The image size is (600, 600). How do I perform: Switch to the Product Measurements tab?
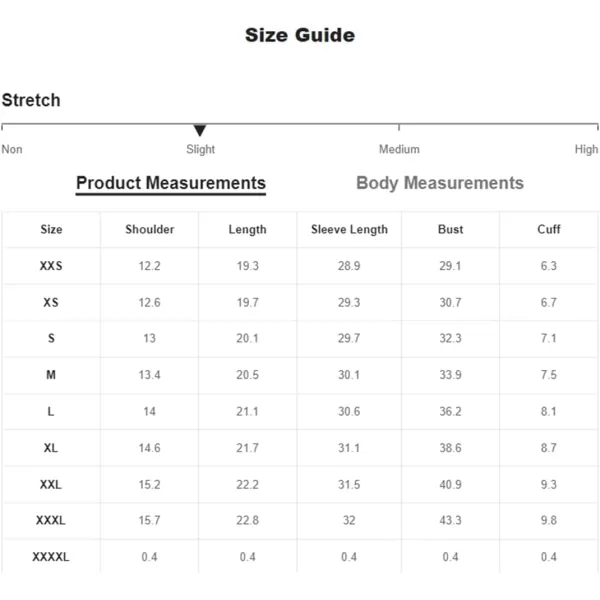[171, 183]
